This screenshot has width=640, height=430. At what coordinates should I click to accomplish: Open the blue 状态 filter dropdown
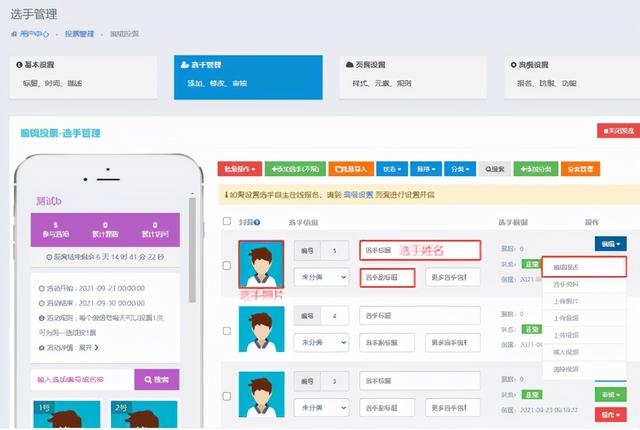392,169
